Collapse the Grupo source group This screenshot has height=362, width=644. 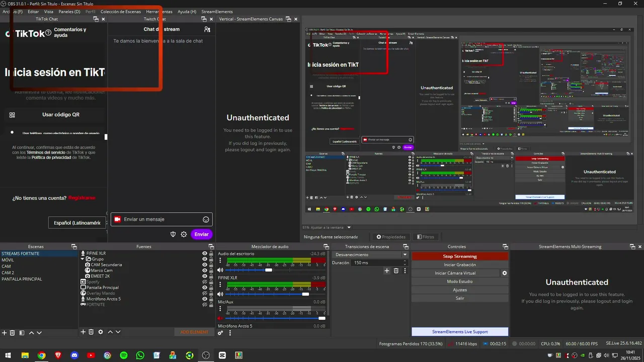[x=83, y=259]
